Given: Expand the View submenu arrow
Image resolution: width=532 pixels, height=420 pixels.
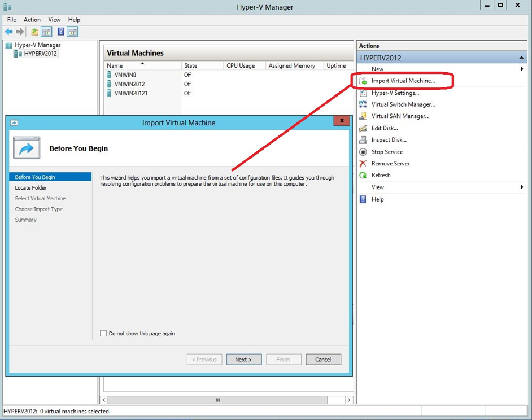Looking at the screenshot, I should point(521,187).
